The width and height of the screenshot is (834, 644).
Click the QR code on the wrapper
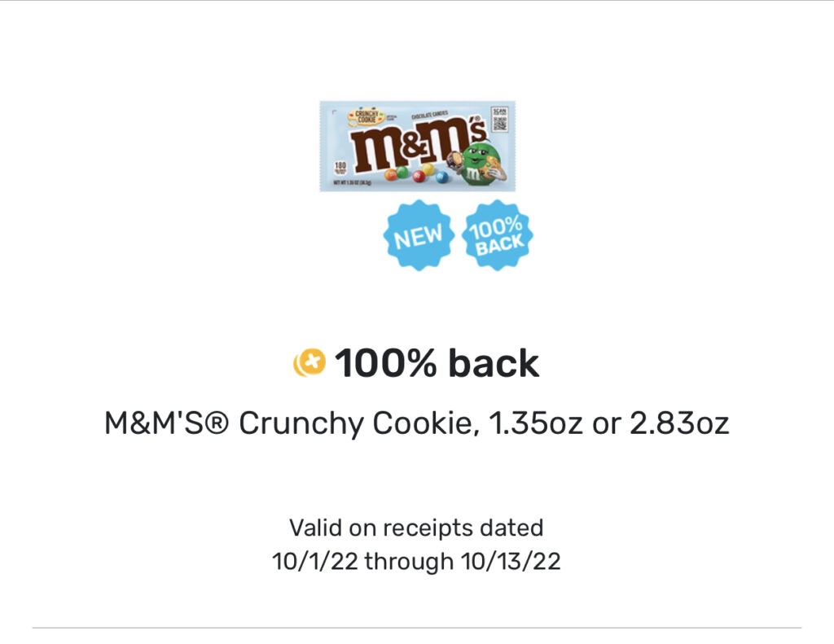click(499, 121)
